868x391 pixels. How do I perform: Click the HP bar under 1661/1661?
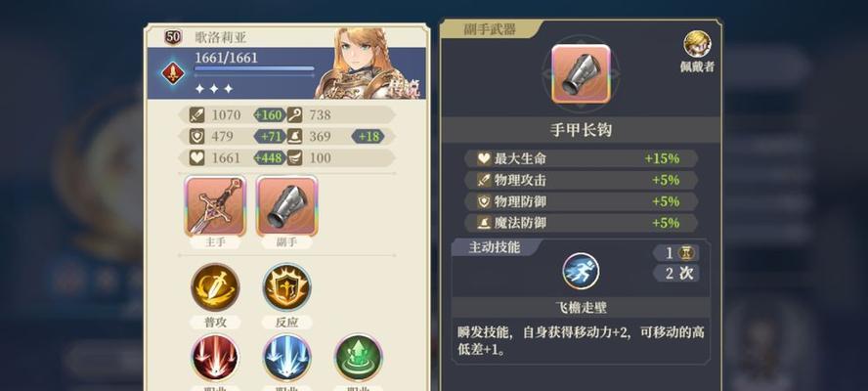coord(254,69)
